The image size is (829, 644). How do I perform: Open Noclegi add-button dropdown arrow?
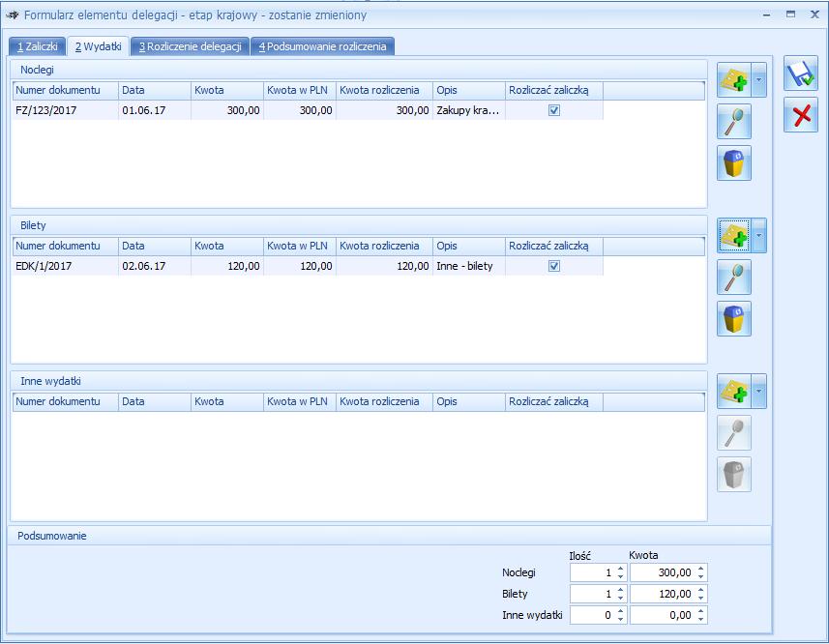click(759, 79)
